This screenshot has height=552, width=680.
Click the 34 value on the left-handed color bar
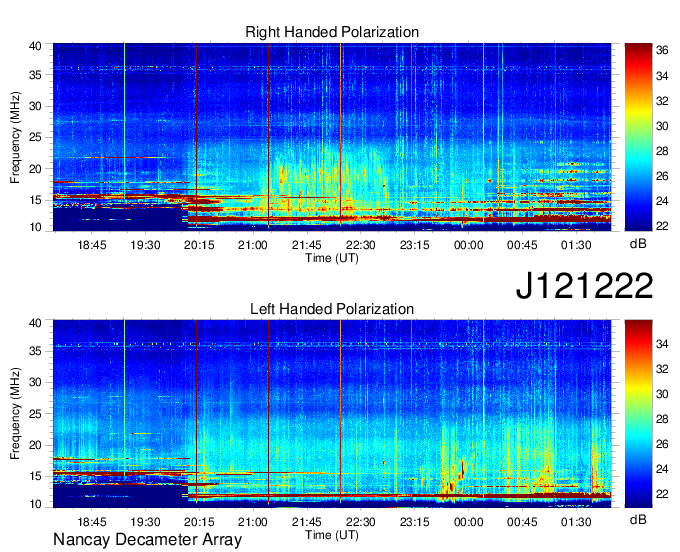pyautogui.click(x=662, y=344)
